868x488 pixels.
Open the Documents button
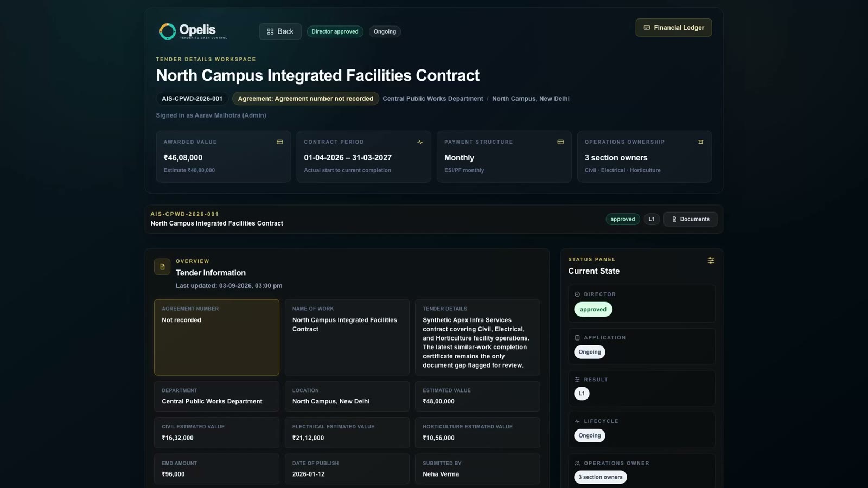click(690, 219)
